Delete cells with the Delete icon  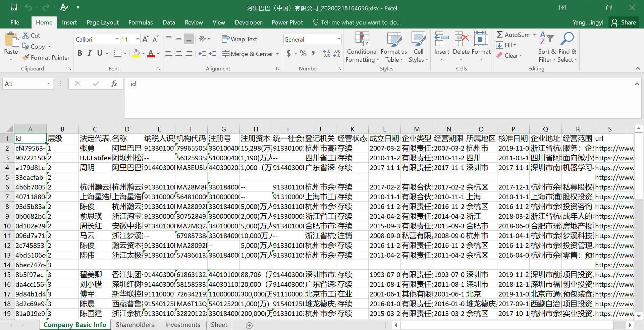pos(461,39)
